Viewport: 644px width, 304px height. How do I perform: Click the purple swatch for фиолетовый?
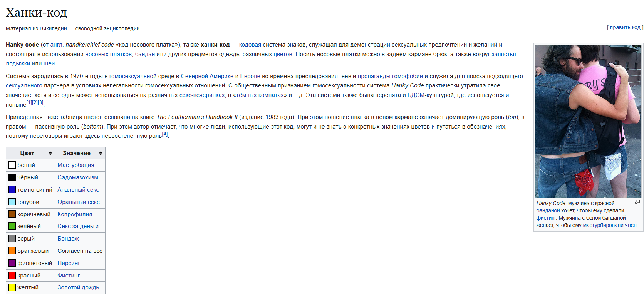12,263
